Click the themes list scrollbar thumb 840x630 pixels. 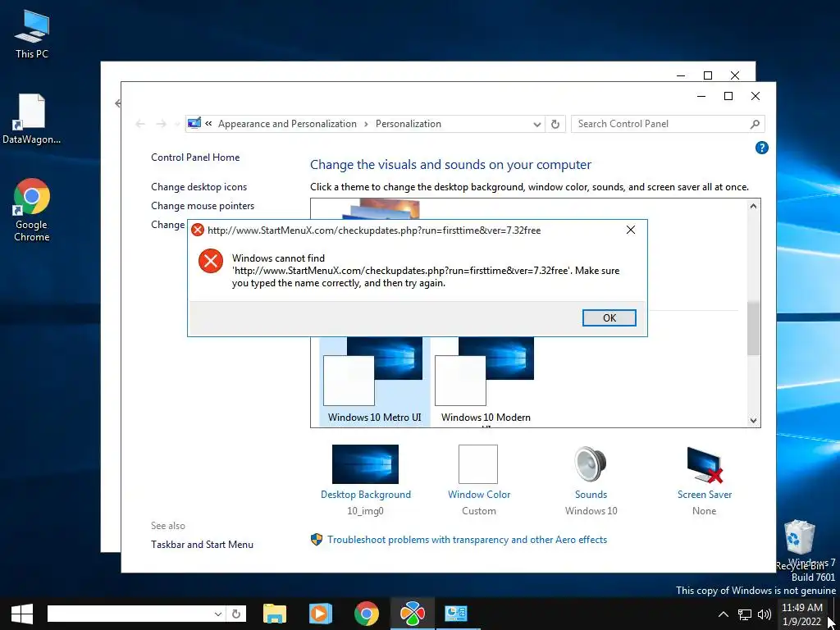tap(753, 328)
